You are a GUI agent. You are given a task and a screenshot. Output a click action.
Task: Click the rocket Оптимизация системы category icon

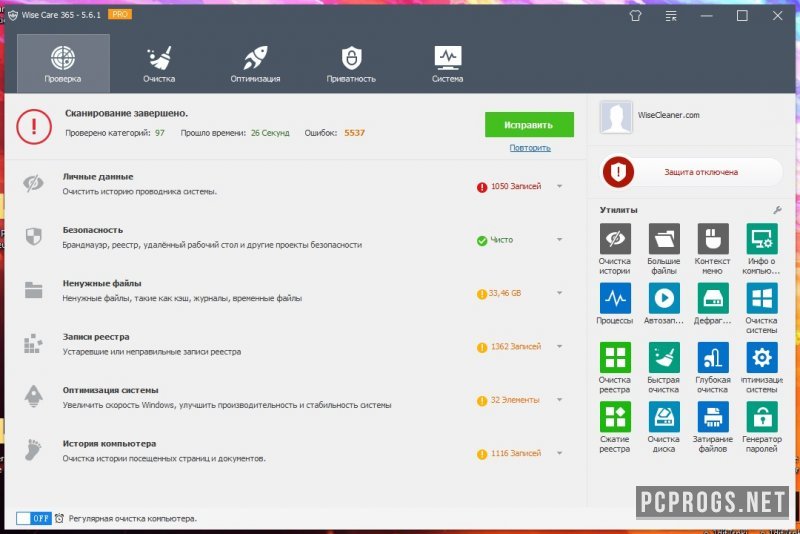[33, 396]
